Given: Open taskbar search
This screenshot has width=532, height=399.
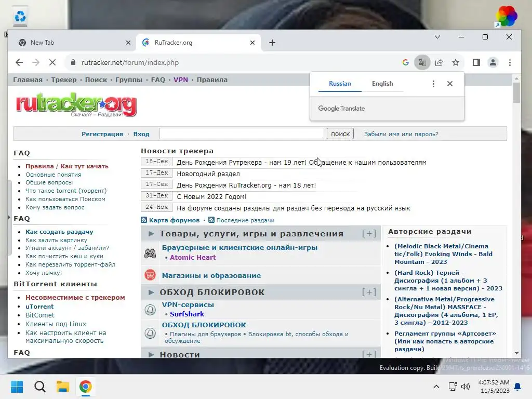Looking at the screenshot, I should [x=39, y=387].
